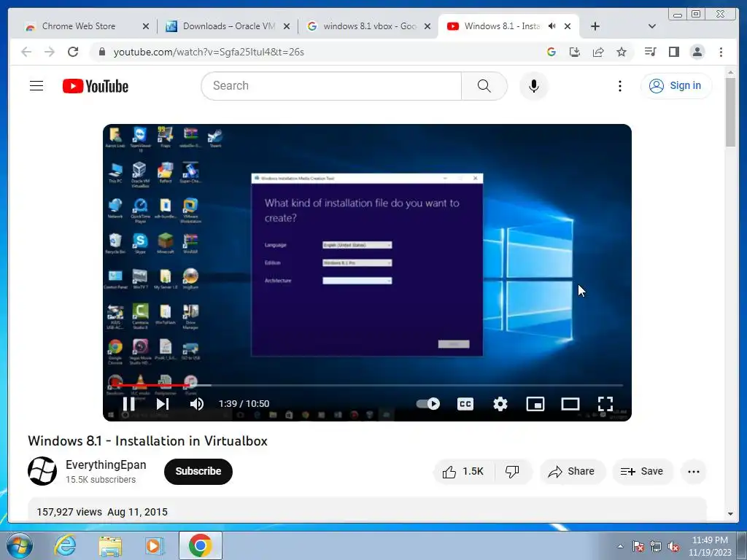This screenshot has height=560, width=747.
Task: Open the system tray volume icon
Action: click(673, 546)
